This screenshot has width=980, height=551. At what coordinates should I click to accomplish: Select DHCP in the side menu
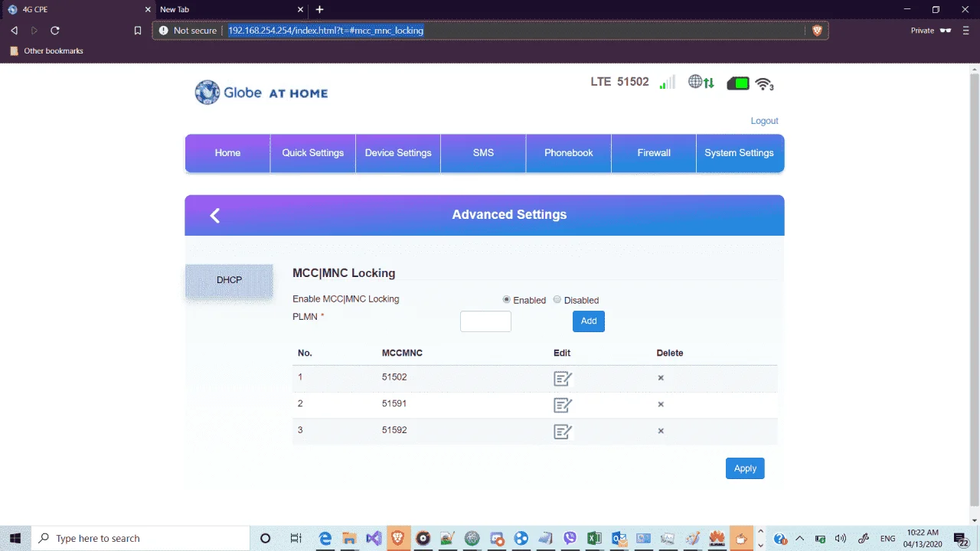pyautogui.click(x=229, y=280)
